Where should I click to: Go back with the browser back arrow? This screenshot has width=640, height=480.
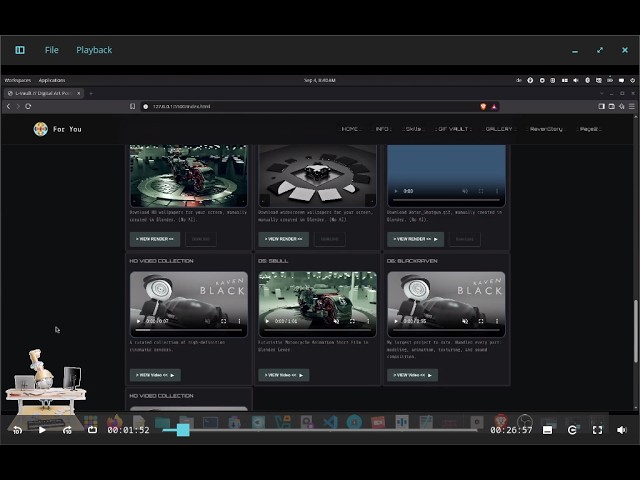[8, 107]
